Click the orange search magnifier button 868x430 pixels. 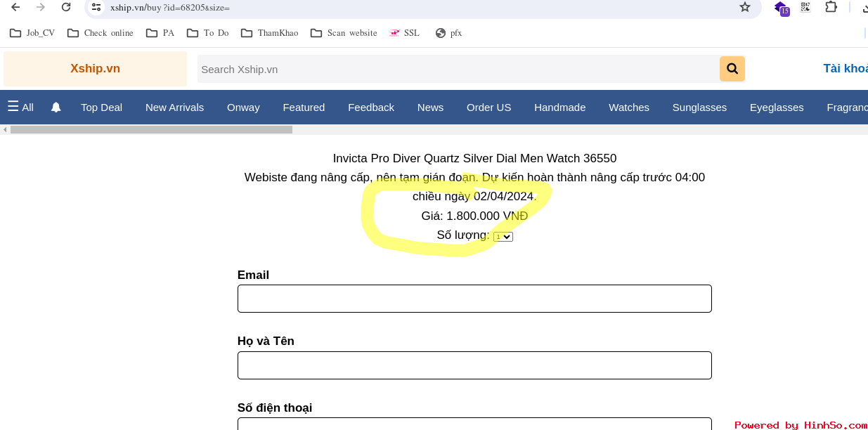[732, 69]
